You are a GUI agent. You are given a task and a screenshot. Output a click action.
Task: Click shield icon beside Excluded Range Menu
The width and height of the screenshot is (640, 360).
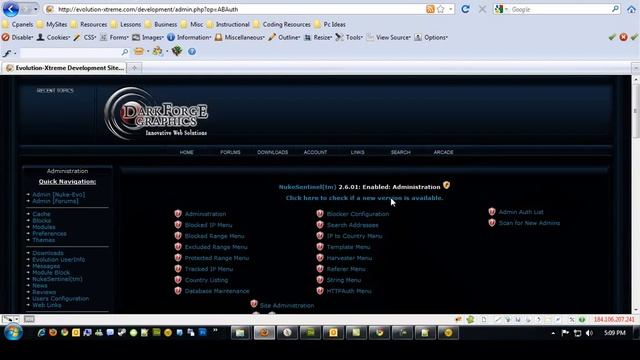[178, 247]
